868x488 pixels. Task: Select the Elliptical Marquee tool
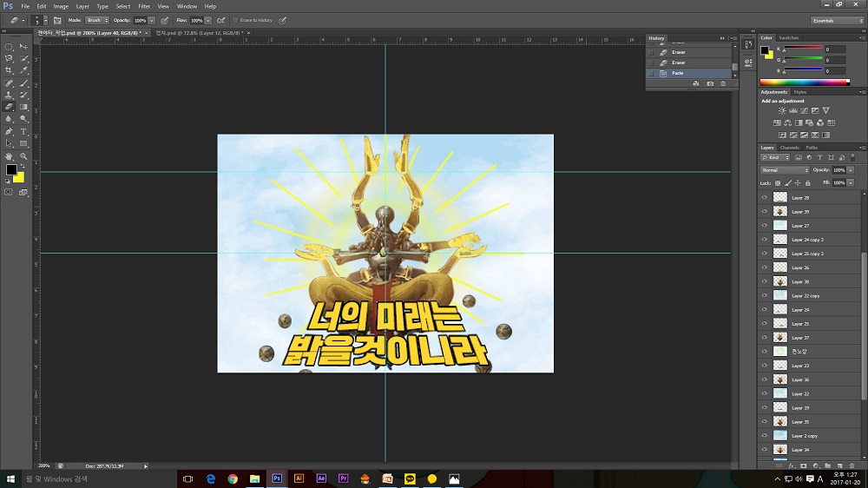coord(9,47)
